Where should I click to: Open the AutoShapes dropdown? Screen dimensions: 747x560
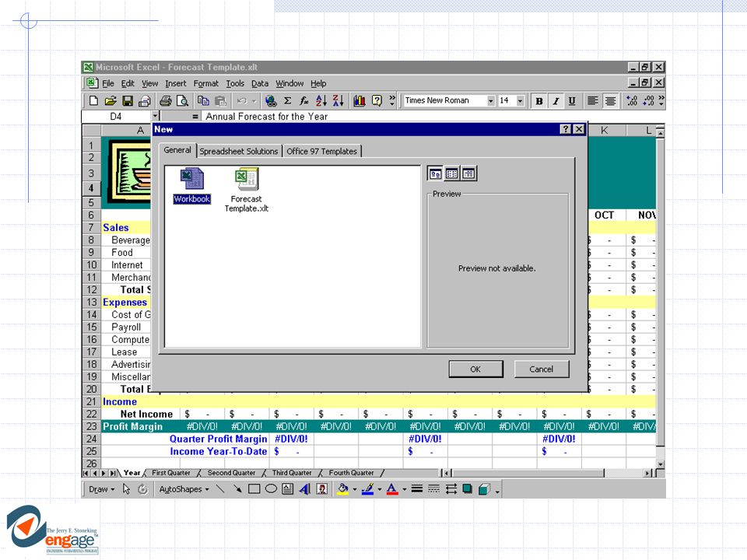[184, 489]
